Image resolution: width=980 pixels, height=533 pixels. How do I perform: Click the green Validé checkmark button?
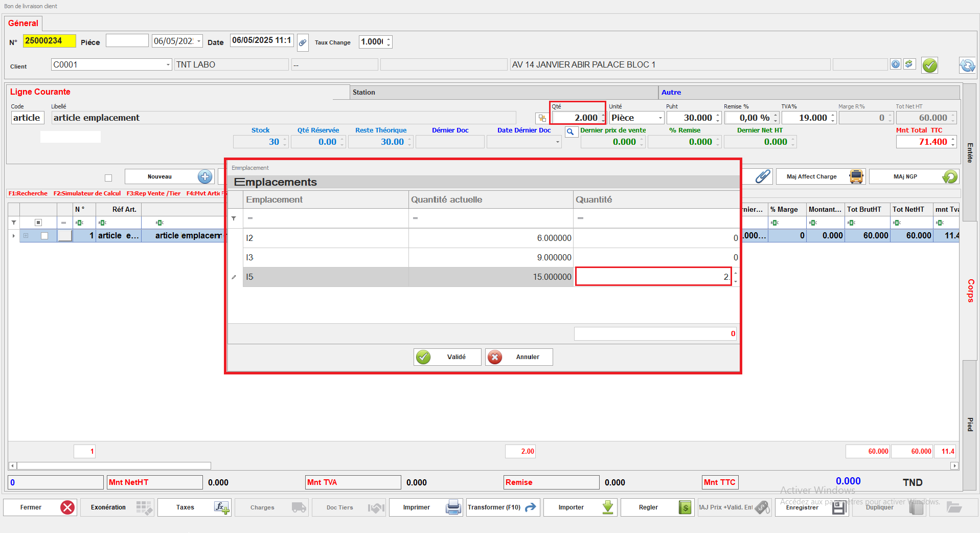point(447,357)
